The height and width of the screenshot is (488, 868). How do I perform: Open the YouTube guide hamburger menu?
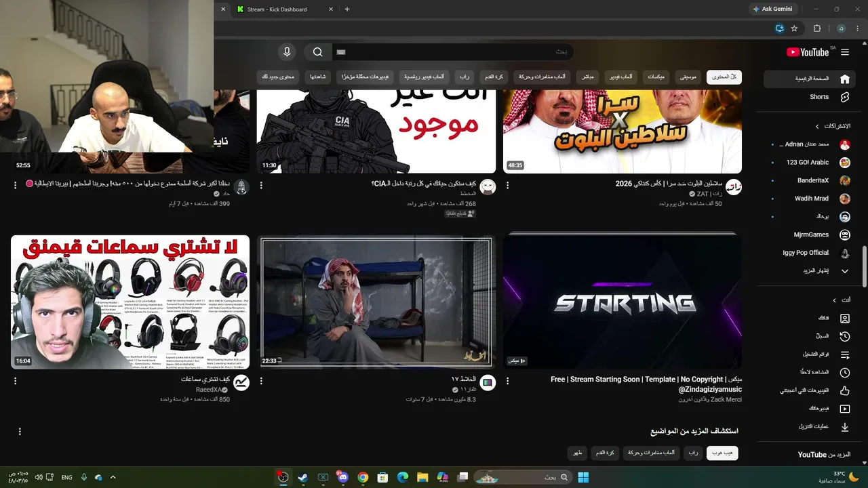[x=845, y=52]
